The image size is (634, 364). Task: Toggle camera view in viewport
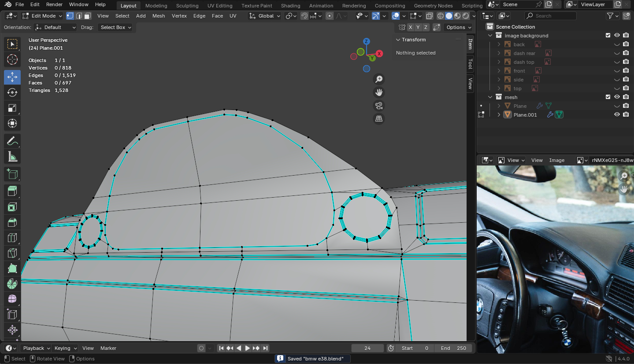(x=378, y=106)
